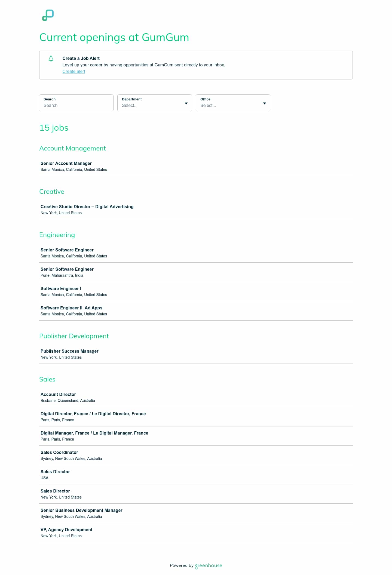Open the Department dropdown
Viewport: 392px width, 575px height.
[155, 103]
